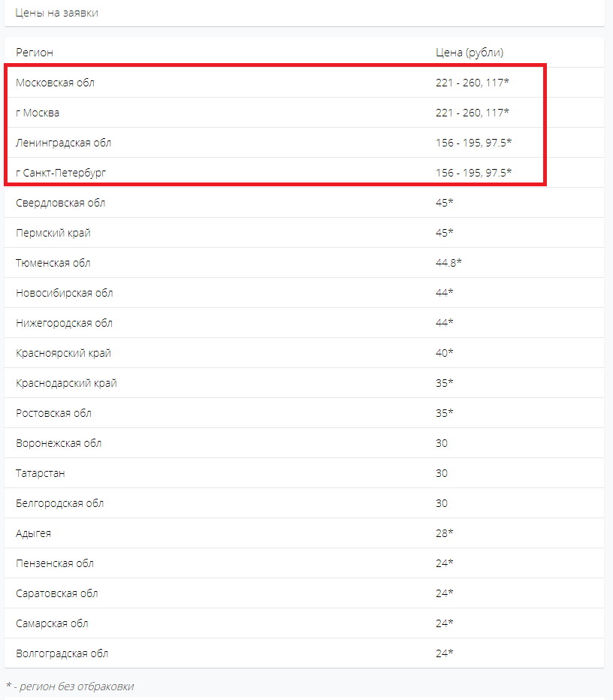Click the "Цены на заявки" section title

[x=57, y=13]
